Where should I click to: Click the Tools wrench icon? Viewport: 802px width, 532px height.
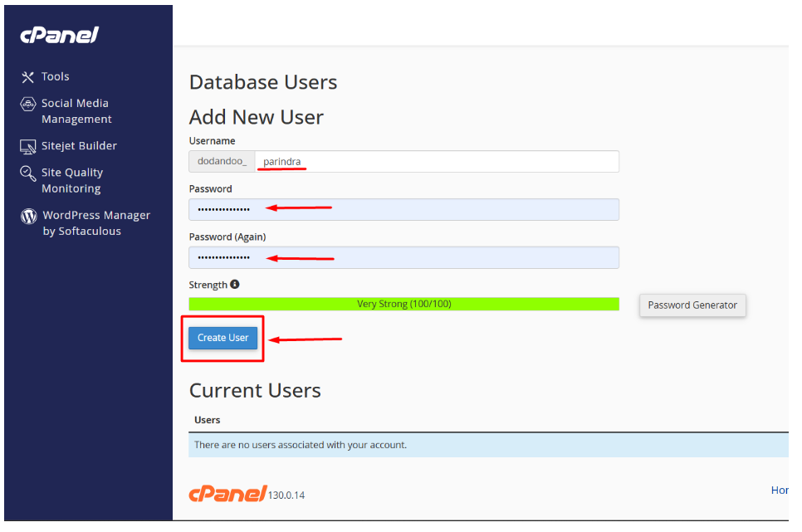(x=27, y=77)
